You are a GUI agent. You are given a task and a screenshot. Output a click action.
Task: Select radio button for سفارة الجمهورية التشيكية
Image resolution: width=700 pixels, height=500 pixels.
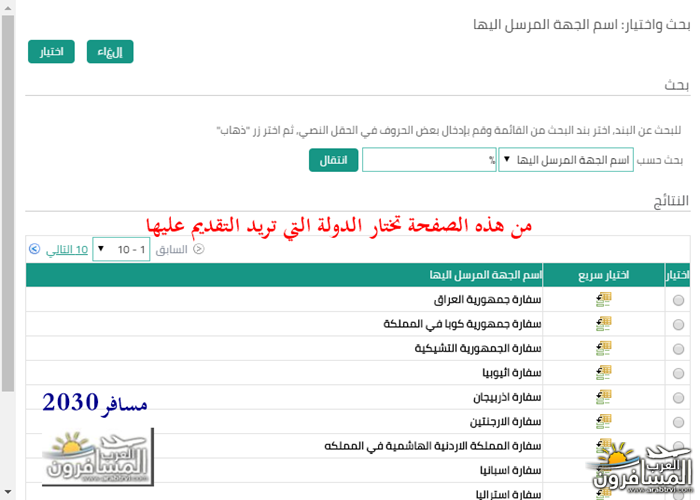678,349
